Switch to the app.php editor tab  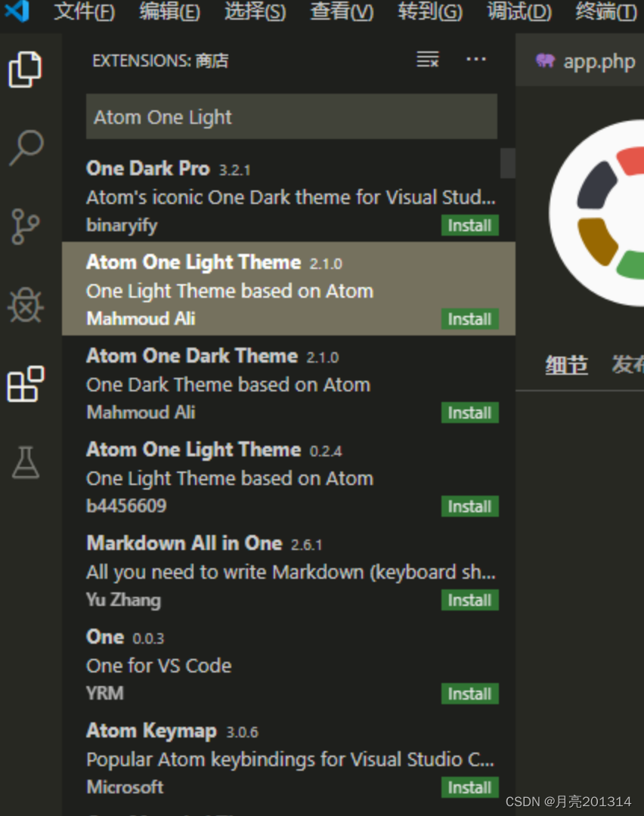[587, 61]
